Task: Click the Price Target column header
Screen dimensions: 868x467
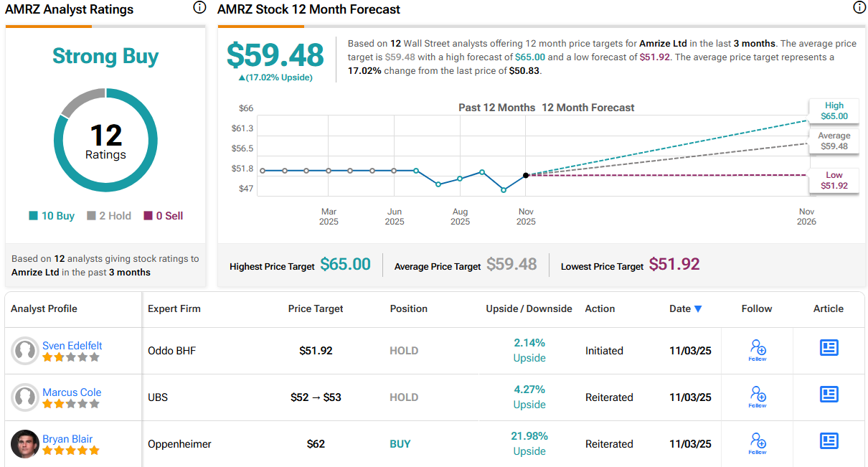Action: click(x=316, y=308)
